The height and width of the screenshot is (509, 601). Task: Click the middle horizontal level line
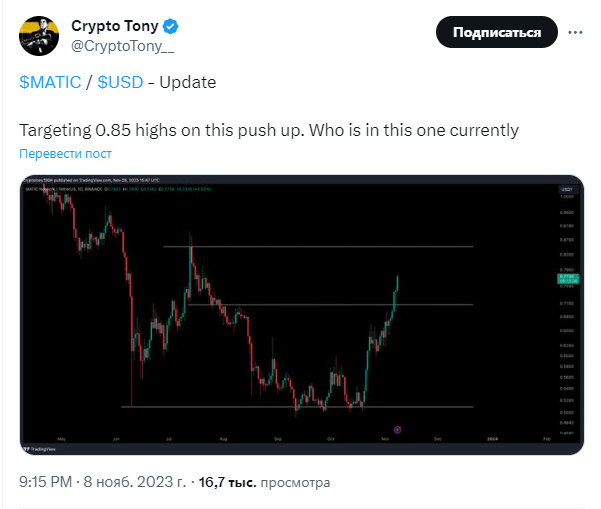(x=331, y=305)
